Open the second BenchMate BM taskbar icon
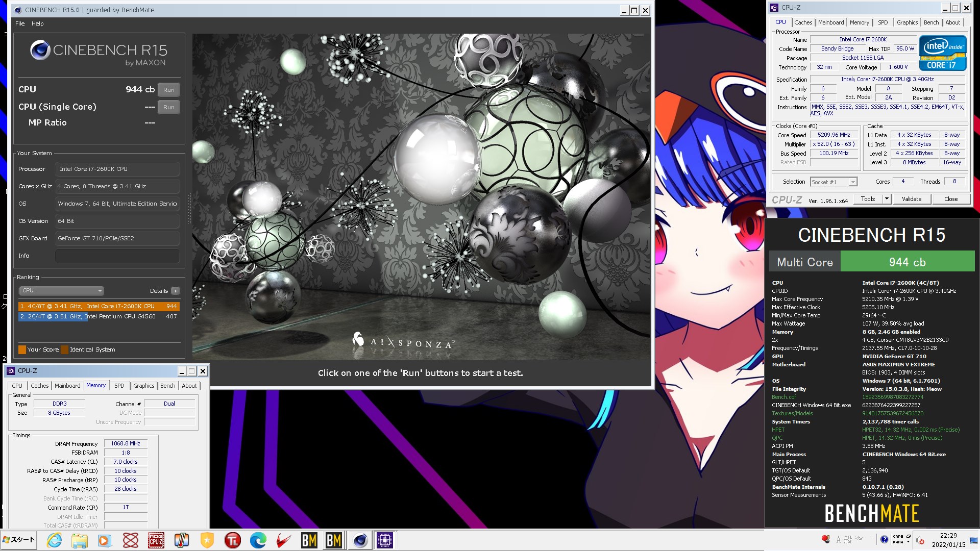Screen dimensions: 980x551 pos(334,540)
